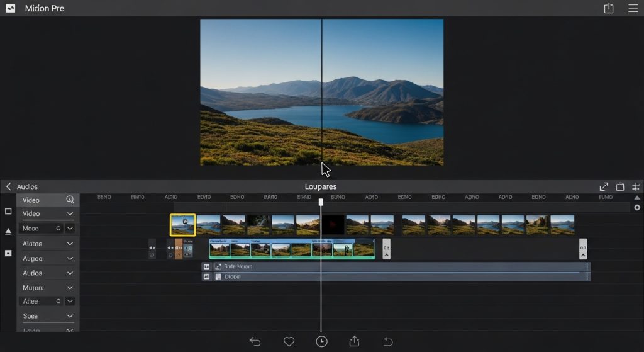Open the clock icon in the bottom bar
This screenshot has width=644, height=352.
click(x=321, y=341)
